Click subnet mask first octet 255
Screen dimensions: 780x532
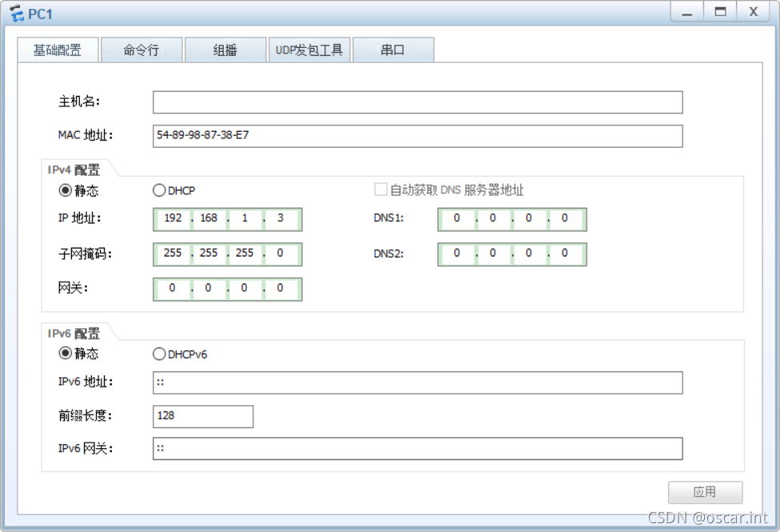click(173, 253)
